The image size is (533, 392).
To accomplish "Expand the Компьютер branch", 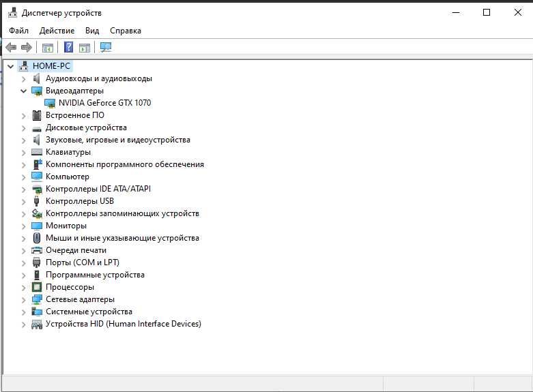I will point(23,177).
